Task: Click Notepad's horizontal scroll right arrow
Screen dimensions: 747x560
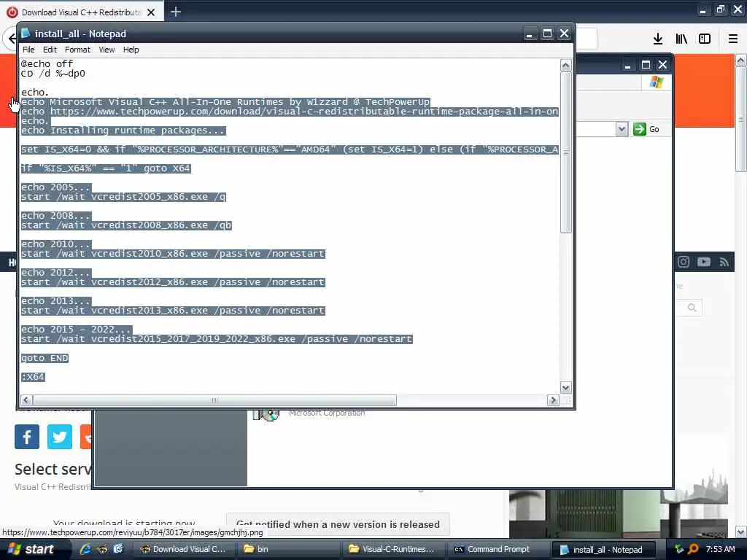Action: 553,400
